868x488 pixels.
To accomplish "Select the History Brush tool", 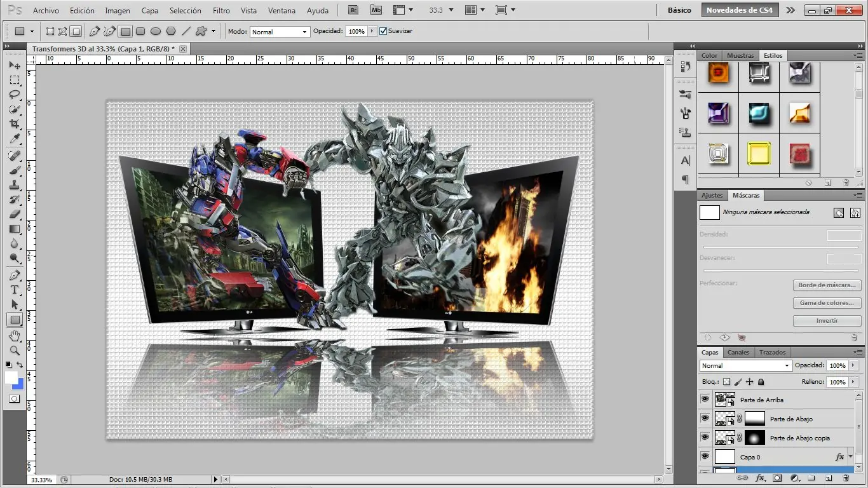I will (x=15, y=200).
